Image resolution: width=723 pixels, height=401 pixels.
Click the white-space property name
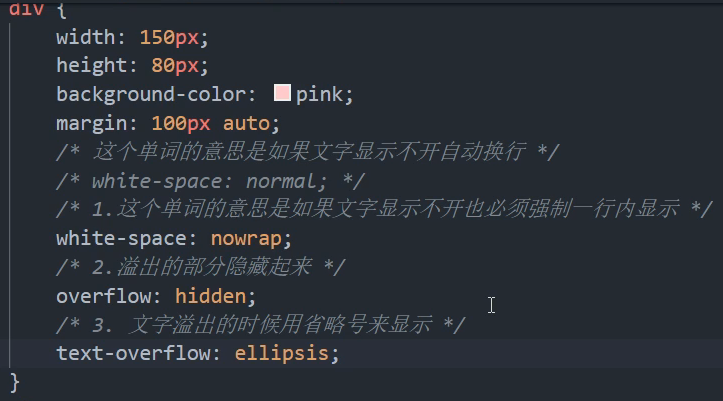pyautogui.click(x=122, y=239)
